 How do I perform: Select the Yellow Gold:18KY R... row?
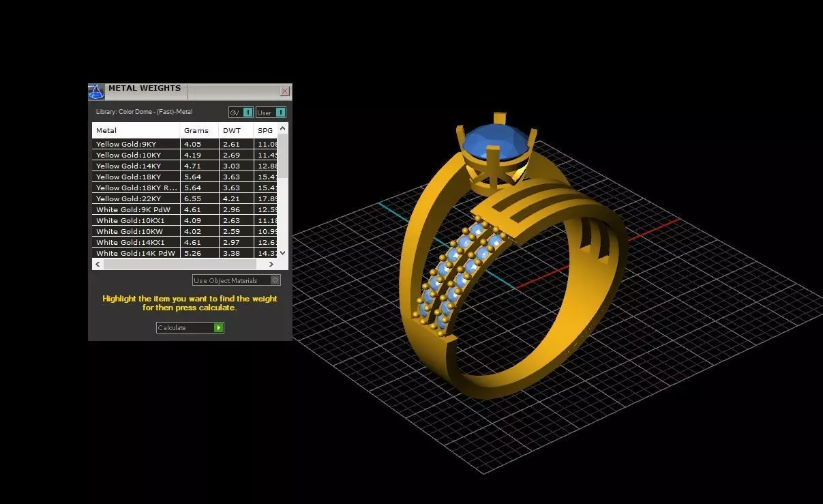[185, 188]
